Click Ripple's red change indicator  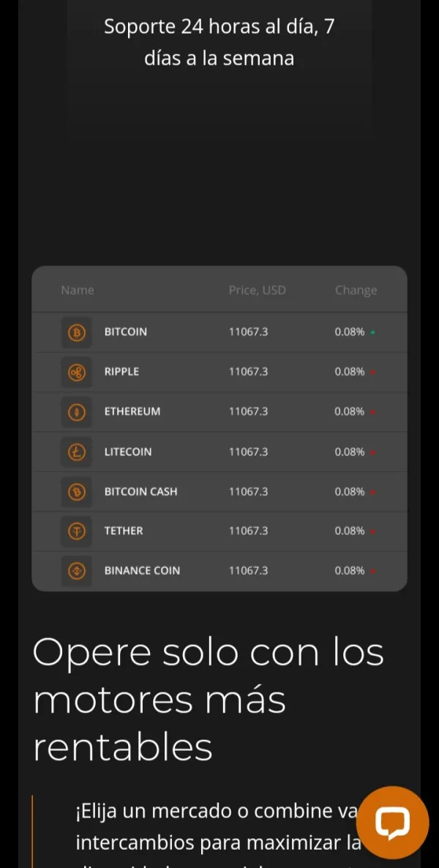(x=372, y=373)
